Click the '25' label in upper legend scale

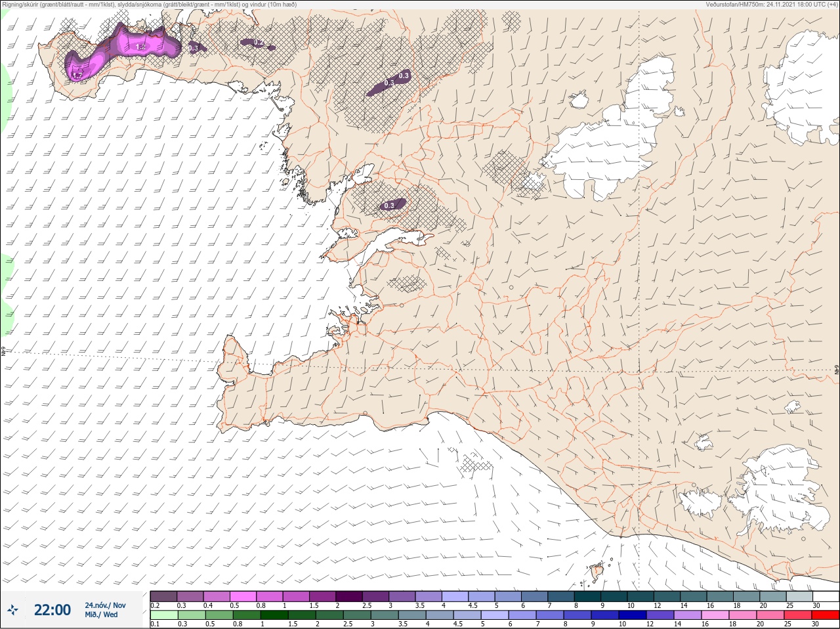[x=791, y=605]
